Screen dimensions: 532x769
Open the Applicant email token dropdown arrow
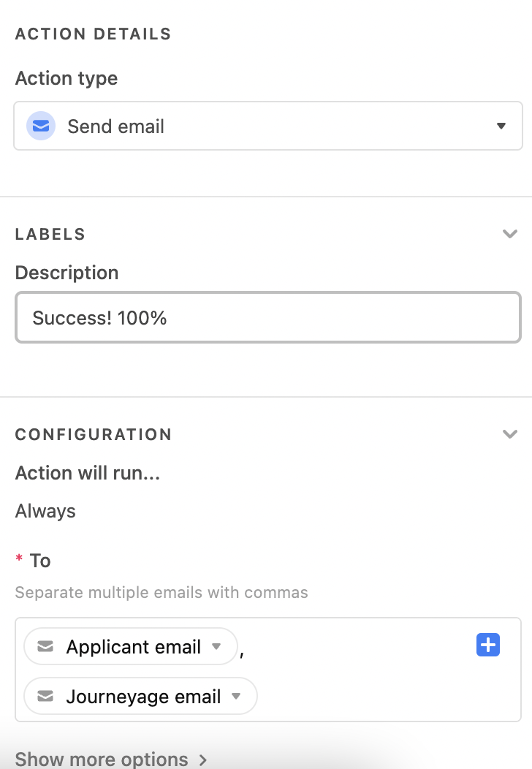point(216,646)
